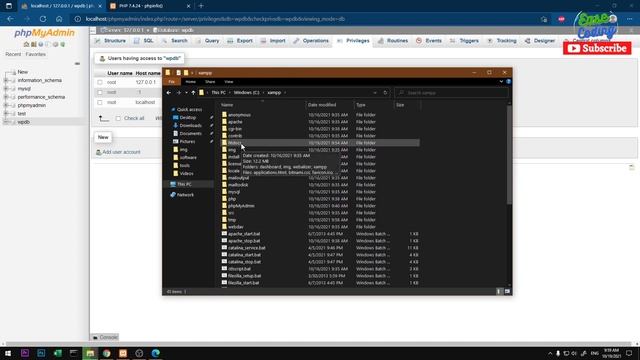Expand Explorer ribbon chevron

pyautogui.click(x=501, y=82)
